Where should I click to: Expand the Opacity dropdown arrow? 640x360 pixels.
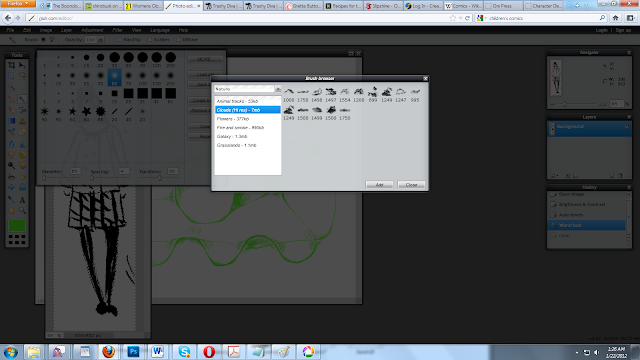(x=100, y=40)
